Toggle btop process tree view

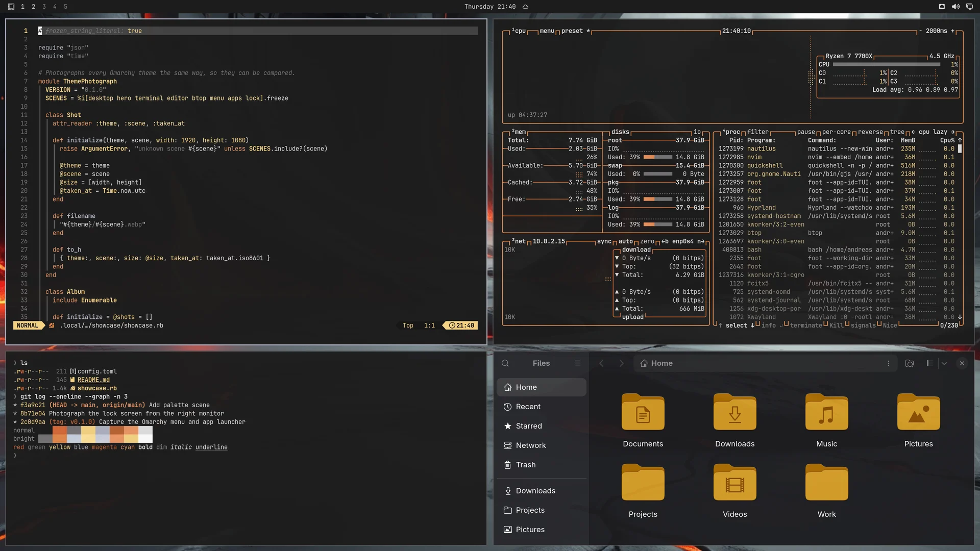pos(897,132)
